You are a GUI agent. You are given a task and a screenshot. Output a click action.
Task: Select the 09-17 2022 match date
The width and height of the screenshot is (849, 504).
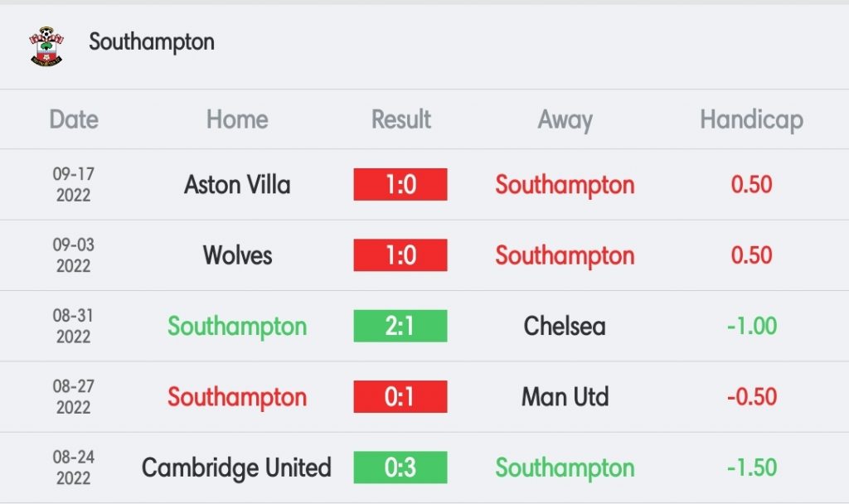(x=74, y=185)
